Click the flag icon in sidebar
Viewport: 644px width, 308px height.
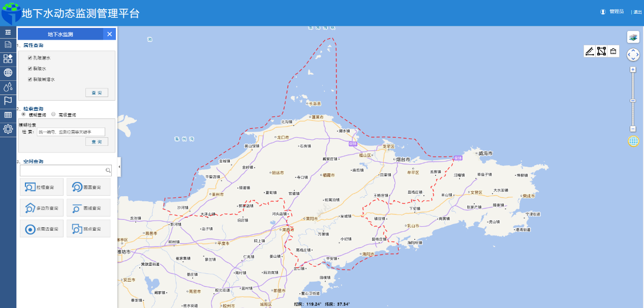pyautogui.click(x=8, y=101)
